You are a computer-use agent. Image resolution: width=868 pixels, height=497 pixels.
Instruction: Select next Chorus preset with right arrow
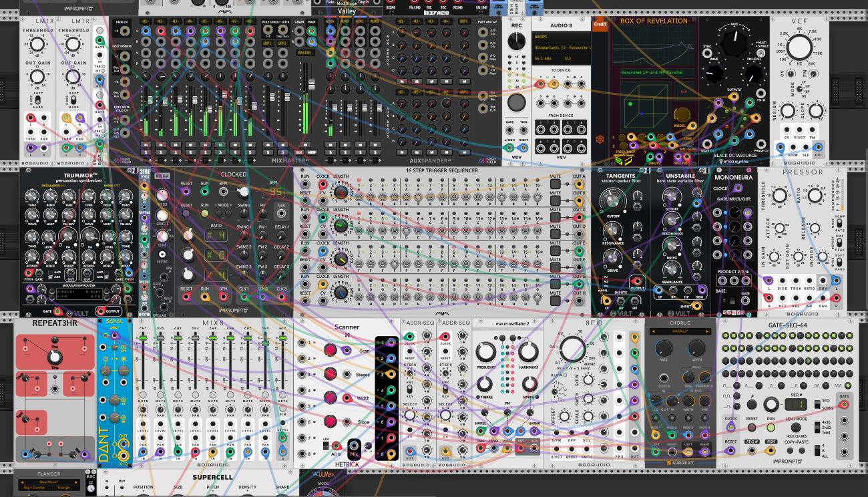(x=706, y=332)
